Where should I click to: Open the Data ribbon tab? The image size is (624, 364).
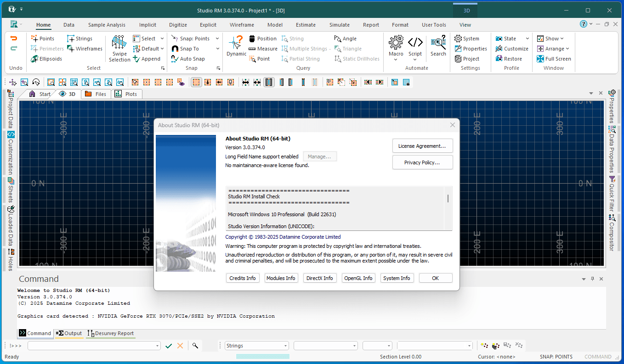pyautogui.click(x=69, y=25)
